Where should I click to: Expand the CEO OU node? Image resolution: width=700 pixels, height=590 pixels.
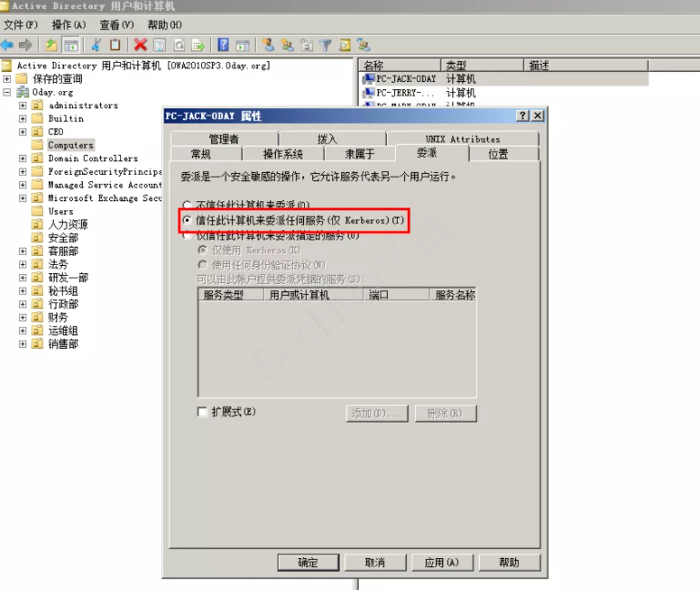pyautogui.click(x=23, y=132)
